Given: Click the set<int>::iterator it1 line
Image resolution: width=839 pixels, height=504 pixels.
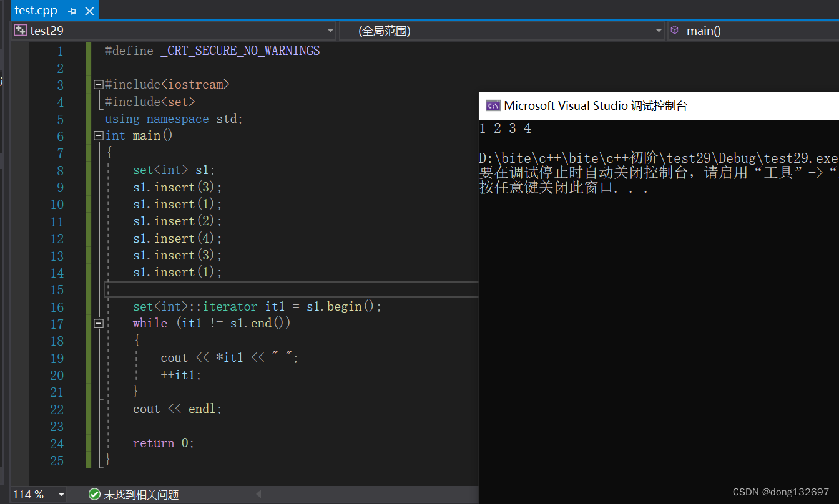Looking at the screenshot, I should coord(257,306).
